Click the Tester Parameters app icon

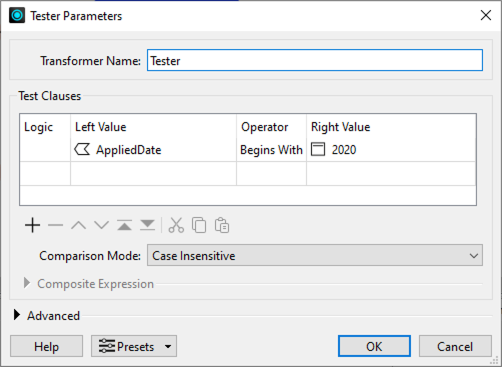(17, 15)
